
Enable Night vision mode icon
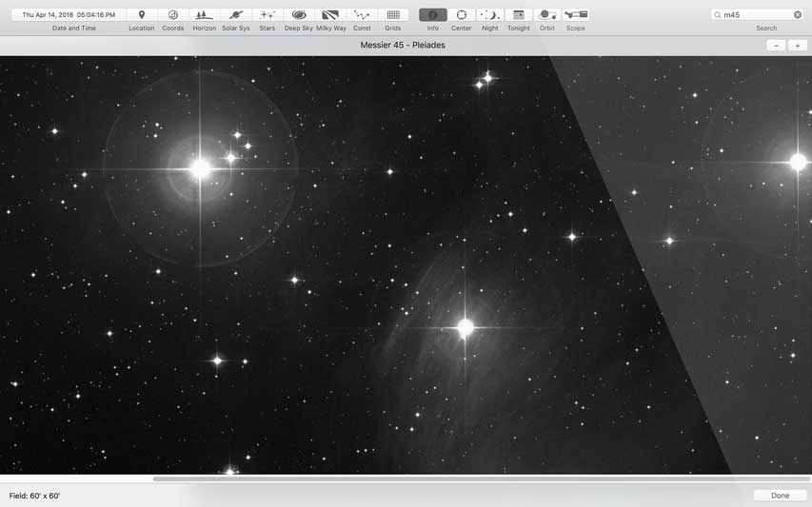coord(490,15)
